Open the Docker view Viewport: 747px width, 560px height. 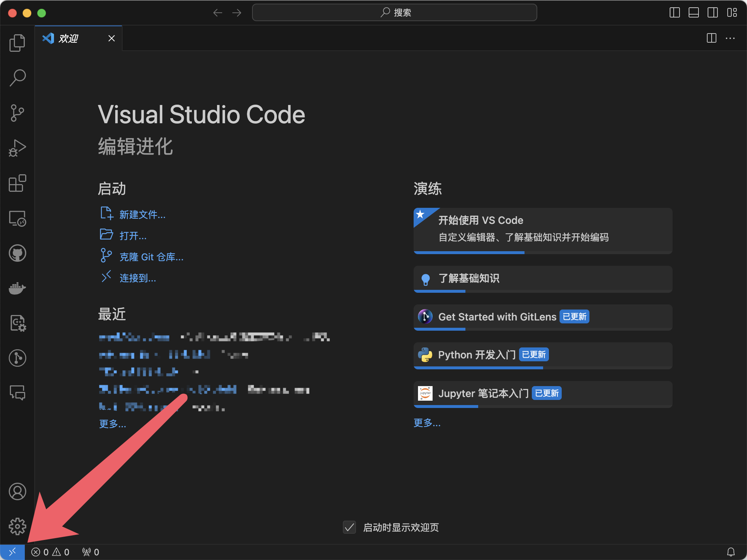[17, 288]
